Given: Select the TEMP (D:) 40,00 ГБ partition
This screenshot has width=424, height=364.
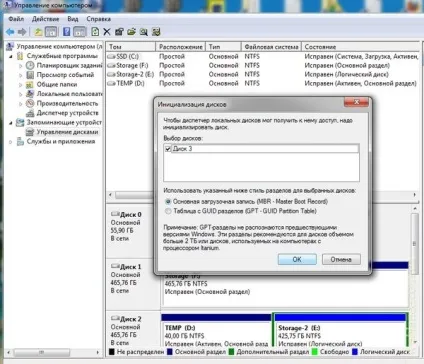Looking at the screenshot, I should [216, 330].
